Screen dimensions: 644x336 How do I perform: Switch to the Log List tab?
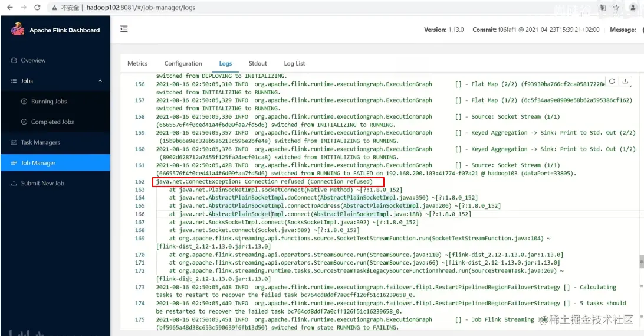(x=294, y=63)
